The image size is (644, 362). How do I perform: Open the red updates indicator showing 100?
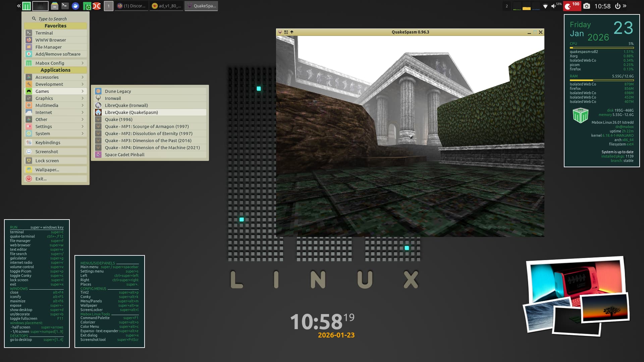572,6
